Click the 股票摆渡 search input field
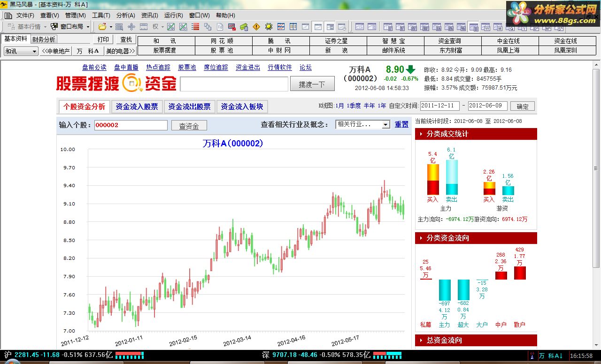This screenshot has width=601, height=364. [234, 84]
